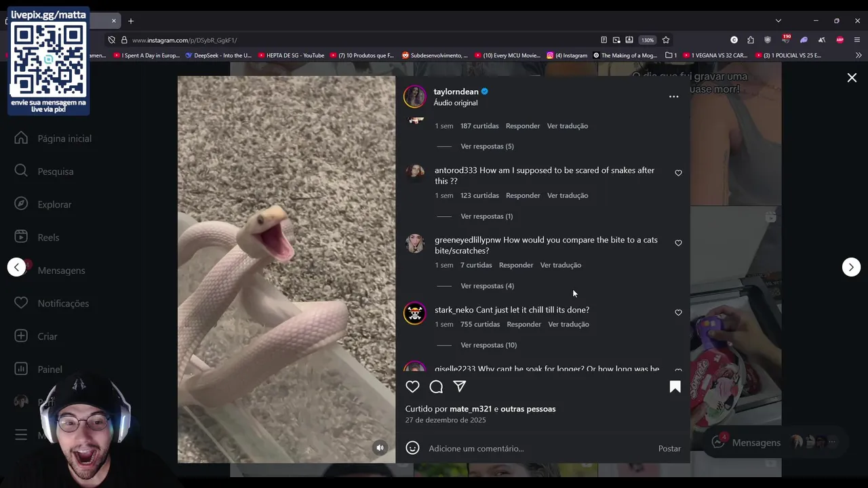
Task: Open the taylorndean profile link
Action: tap(456, 91)
